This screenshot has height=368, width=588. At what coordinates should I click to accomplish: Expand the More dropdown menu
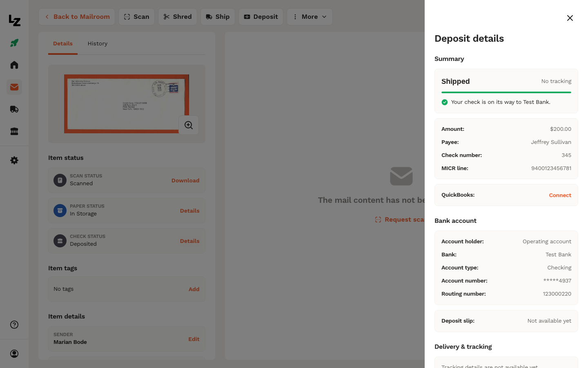[310, 17]
